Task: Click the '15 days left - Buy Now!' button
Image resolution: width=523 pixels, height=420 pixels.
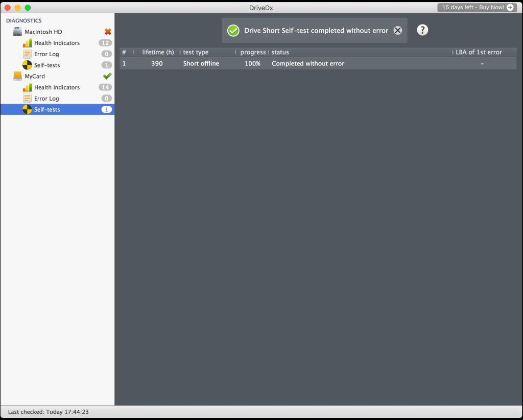Action: pos(477,8)
